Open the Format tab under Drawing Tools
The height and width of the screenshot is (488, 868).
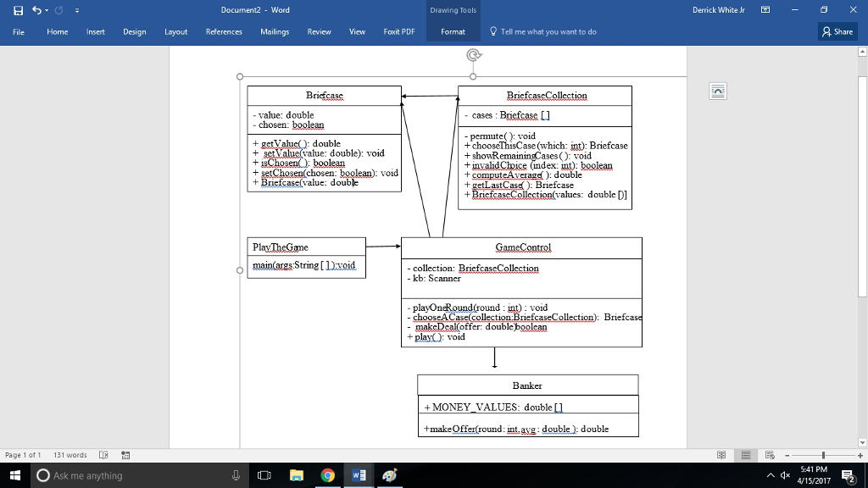coord(453,31)
